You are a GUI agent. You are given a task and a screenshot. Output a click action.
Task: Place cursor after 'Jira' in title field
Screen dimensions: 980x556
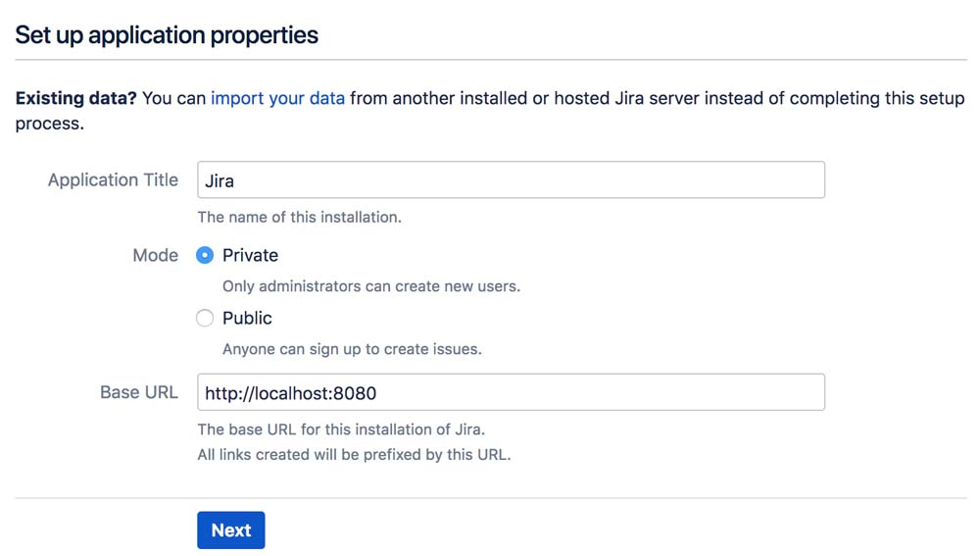tap(236, 181)
